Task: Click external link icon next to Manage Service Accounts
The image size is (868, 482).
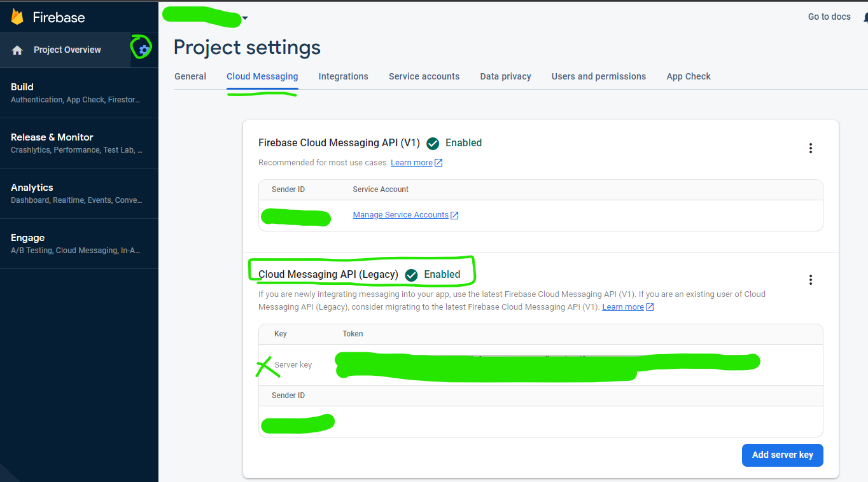Action: point(454,216)
